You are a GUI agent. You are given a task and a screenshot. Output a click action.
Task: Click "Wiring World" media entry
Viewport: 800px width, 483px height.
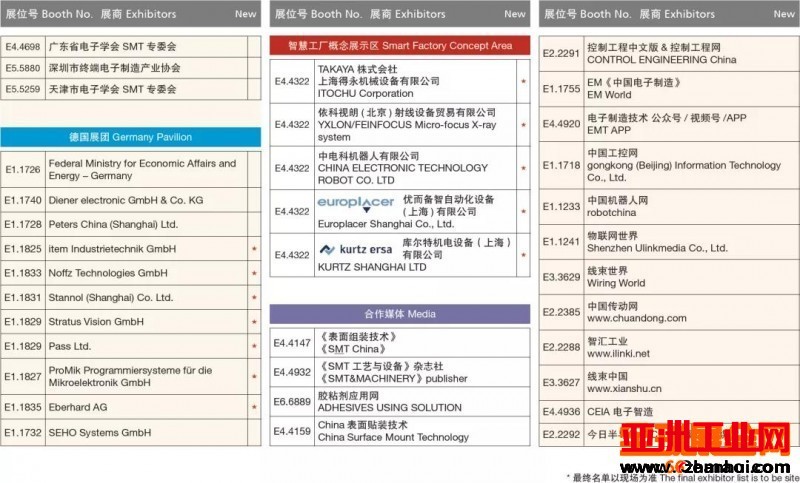click(616, 283)
